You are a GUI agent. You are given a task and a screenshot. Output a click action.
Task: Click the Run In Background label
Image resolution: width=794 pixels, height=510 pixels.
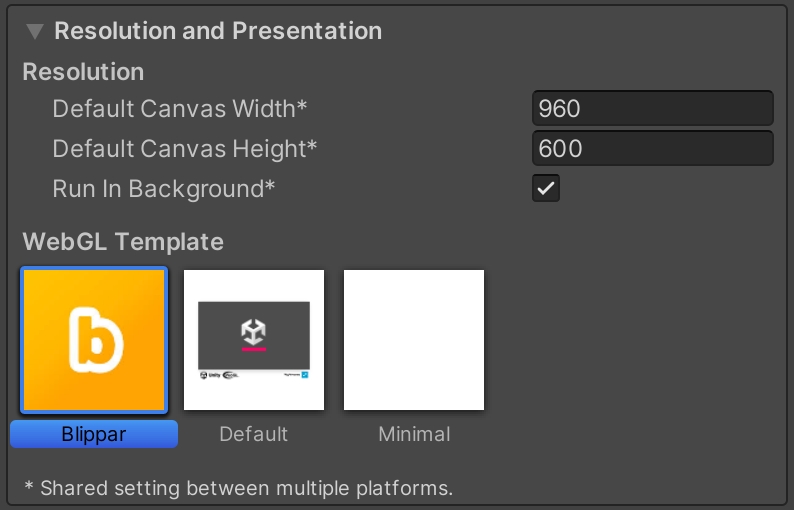click(164, 188)
